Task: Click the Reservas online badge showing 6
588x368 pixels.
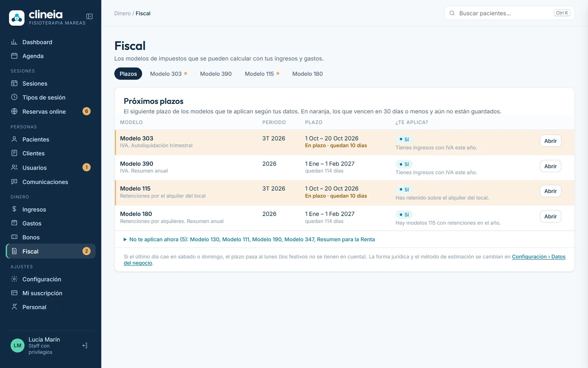Action: [x=87, y=111]
